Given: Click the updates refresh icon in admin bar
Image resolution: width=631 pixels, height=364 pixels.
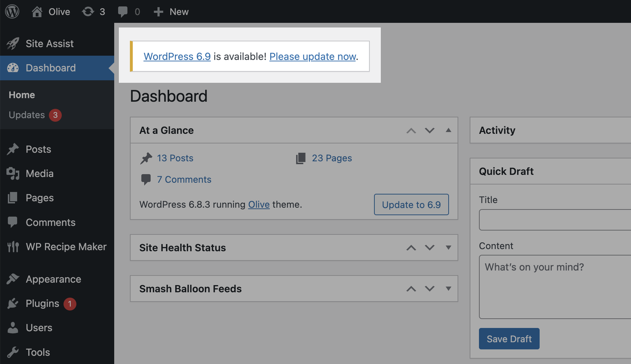Looking at the screenshot, I should (x=88, y=12).
